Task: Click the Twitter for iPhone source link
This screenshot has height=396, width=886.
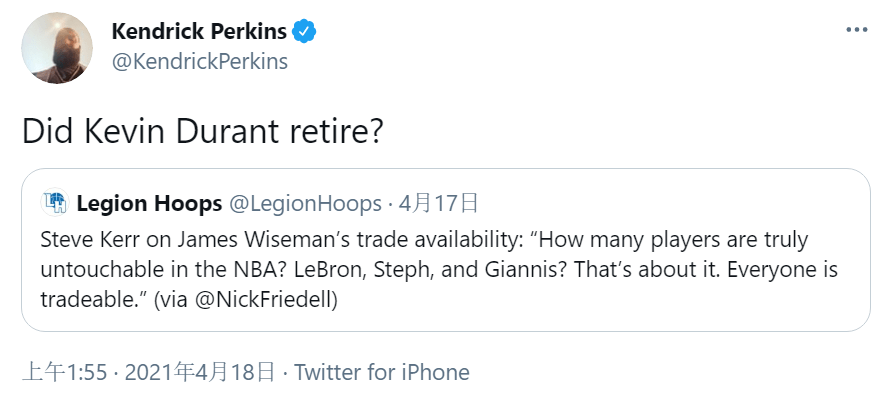Action: coord(381,372)
